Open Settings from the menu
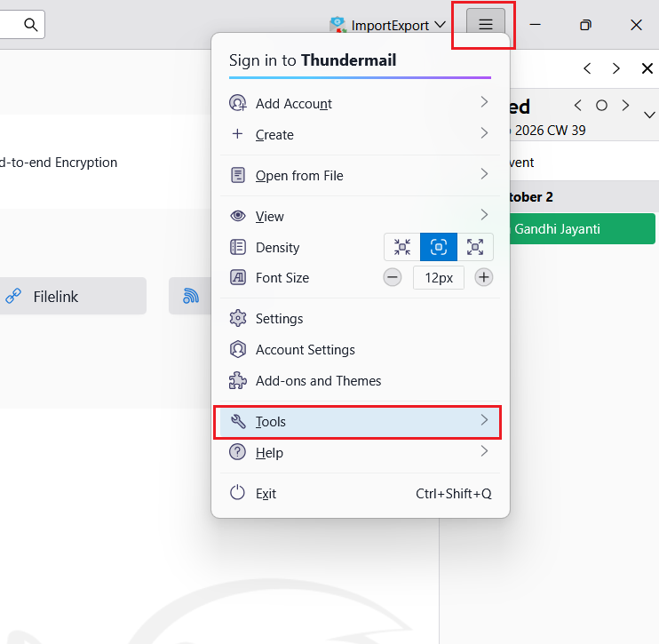659x644 pixels. [360, 319]
